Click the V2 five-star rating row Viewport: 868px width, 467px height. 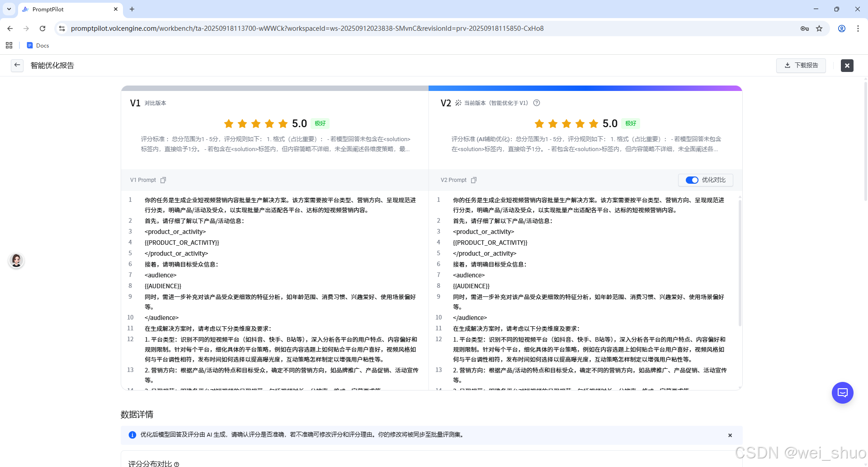566,124
